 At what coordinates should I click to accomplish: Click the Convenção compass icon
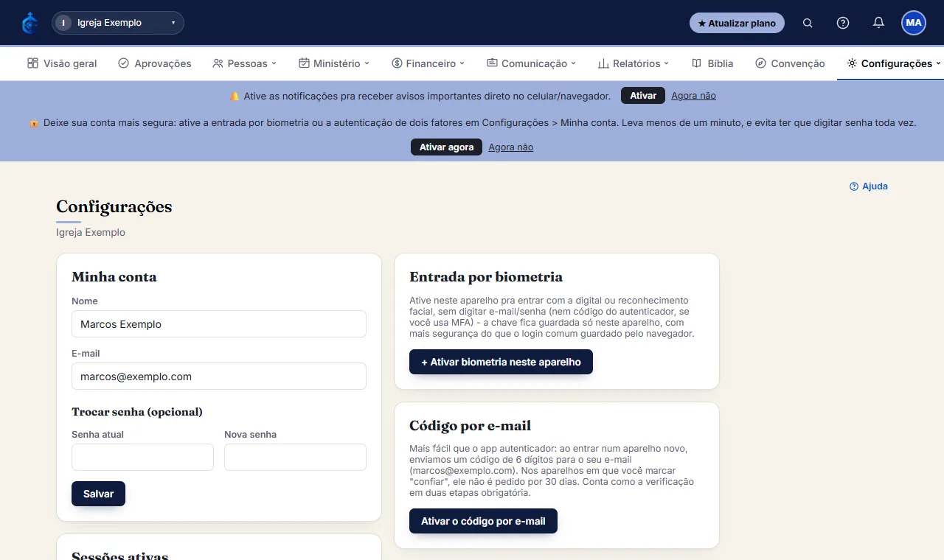click(761, 63)
